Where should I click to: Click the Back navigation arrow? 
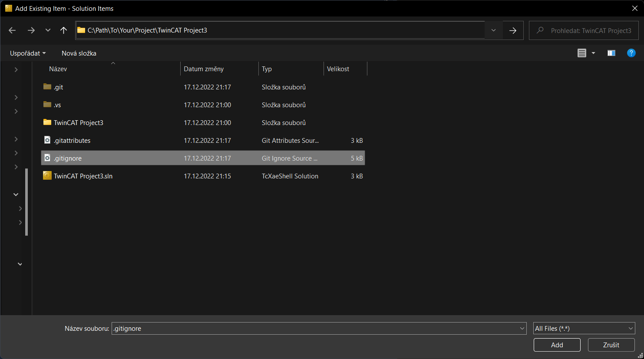click(12, 30)
